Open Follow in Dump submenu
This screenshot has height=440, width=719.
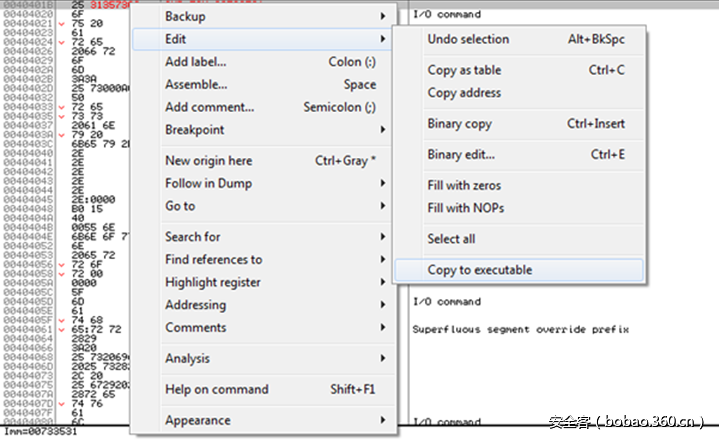(208, 183)
